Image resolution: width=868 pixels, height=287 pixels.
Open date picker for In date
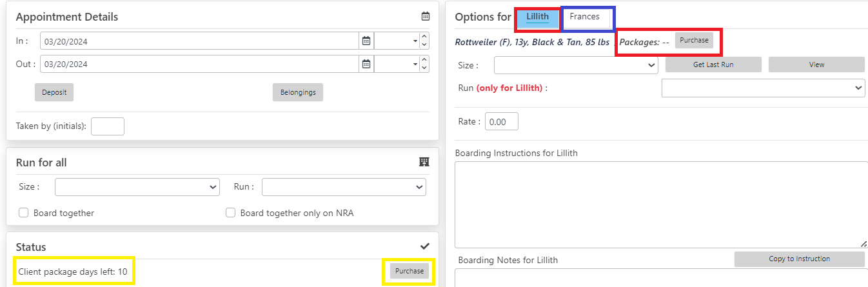point(366,41)
